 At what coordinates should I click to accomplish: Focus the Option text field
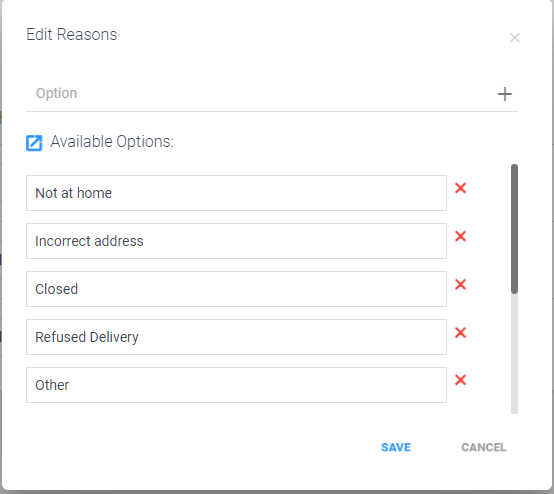260,94
